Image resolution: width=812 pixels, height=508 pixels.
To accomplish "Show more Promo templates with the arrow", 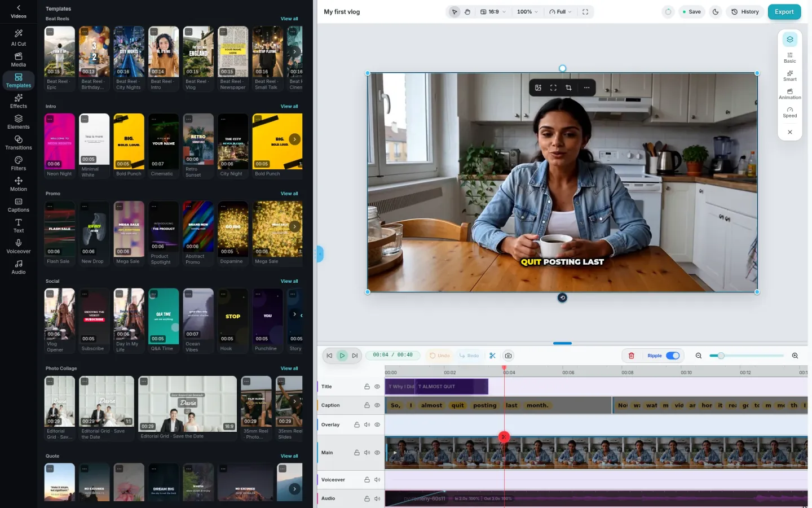I will click(x=294, y=226).
